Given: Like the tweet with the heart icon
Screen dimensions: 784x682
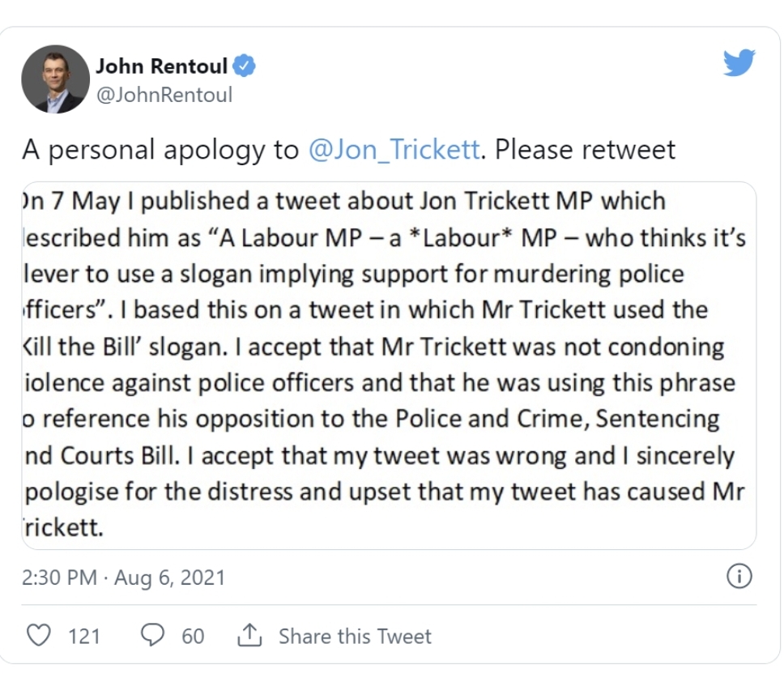Looking at the screenshot, I should click(38, 636).
